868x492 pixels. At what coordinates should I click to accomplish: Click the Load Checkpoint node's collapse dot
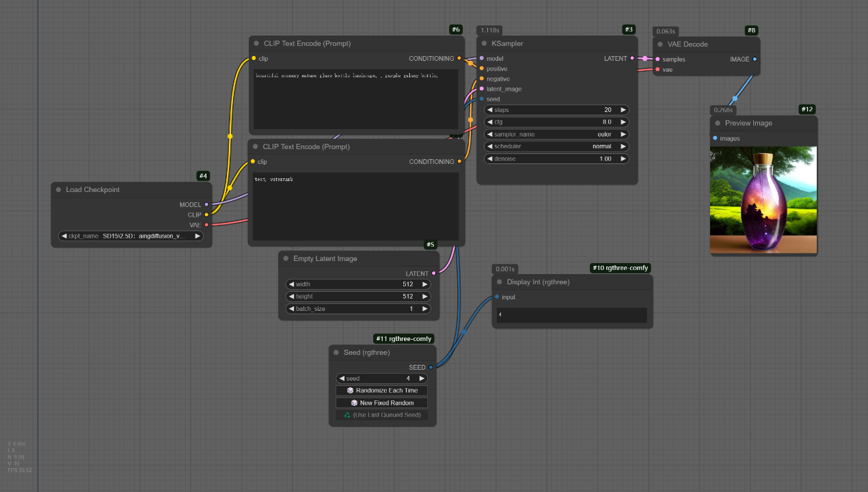coord(58,190)
